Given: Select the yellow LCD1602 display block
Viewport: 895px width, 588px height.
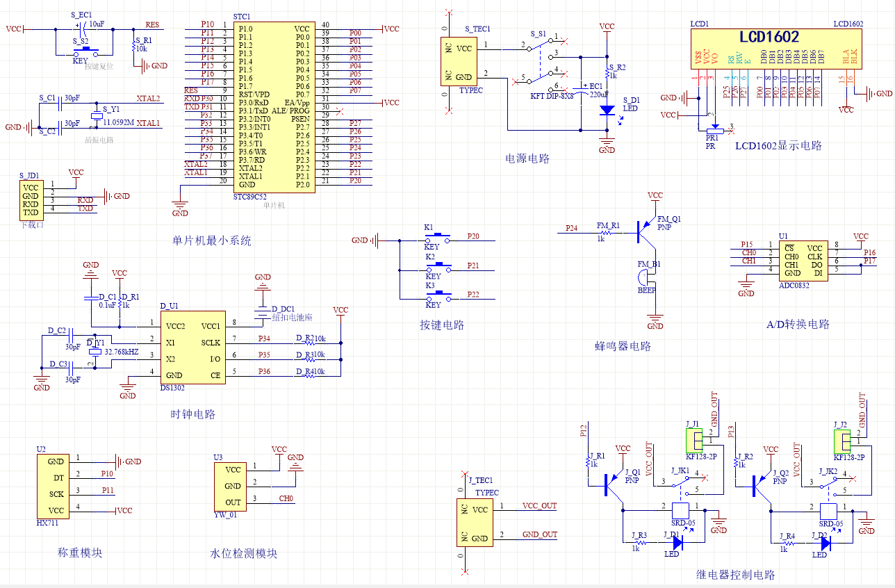Looking at the screenshot, I should 776,49.
